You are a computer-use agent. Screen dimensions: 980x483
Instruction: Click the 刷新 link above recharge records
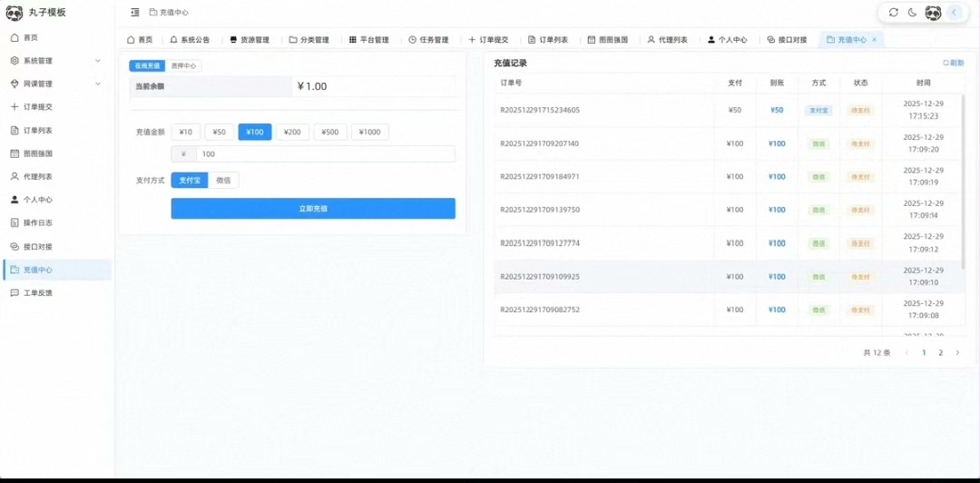(953, 64)
